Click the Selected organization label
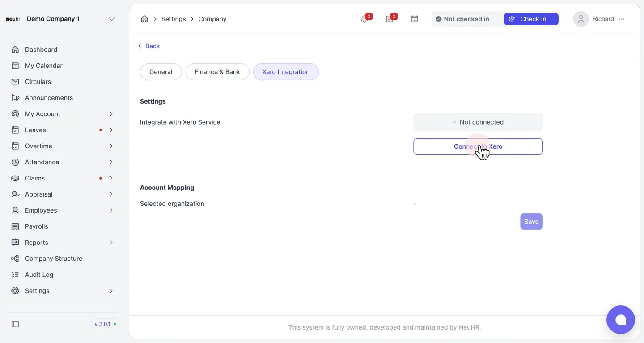644x343 pixels. tap(172, 204)
